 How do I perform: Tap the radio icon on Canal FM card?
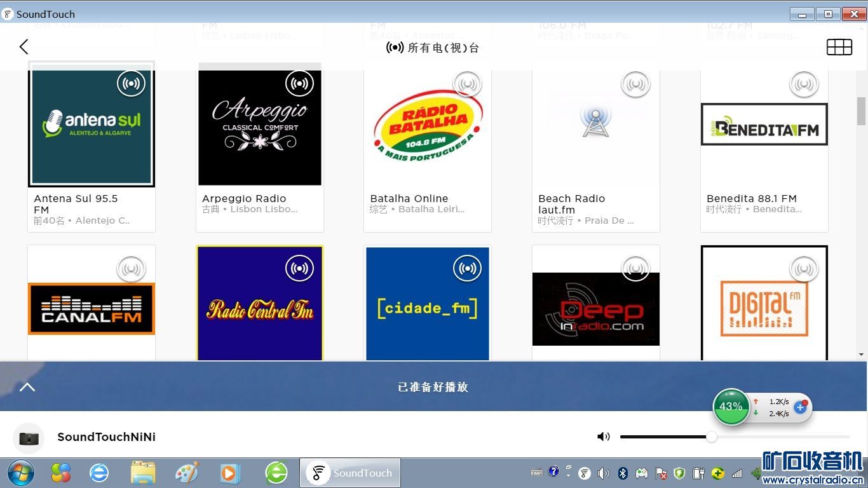(131, 269)
